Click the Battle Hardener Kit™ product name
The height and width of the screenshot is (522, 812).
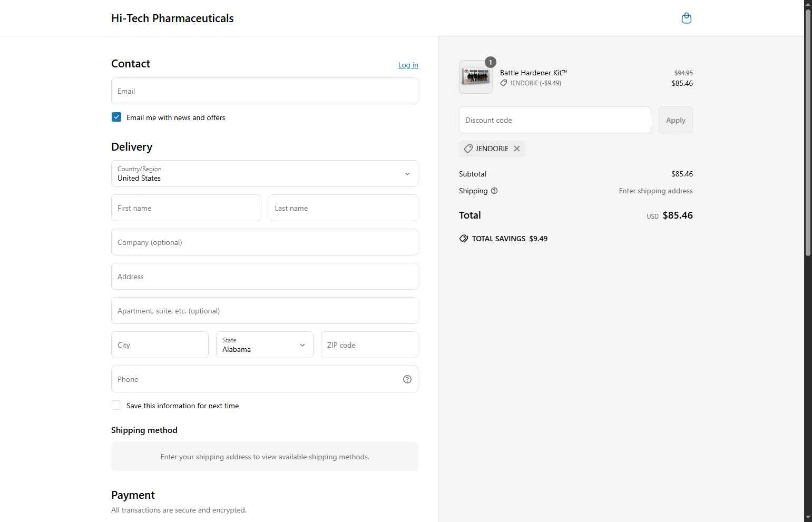533,73
